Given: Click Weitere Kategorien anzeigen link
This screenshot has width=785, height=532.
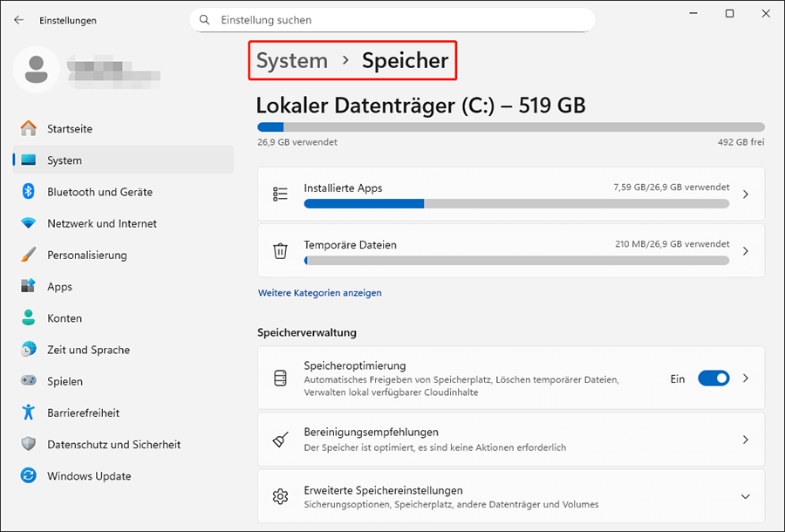Looking at the screenshot, I should coord(319,293).
